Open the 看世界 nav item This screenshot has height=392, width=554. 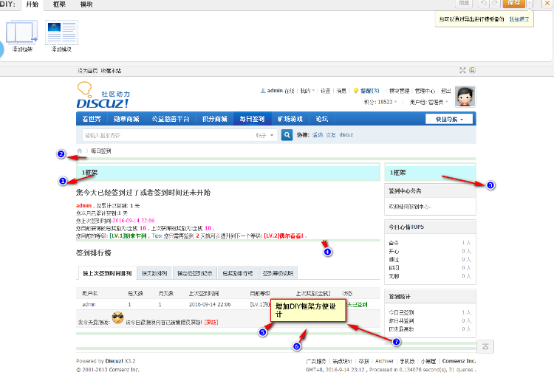tap(92, 119)
